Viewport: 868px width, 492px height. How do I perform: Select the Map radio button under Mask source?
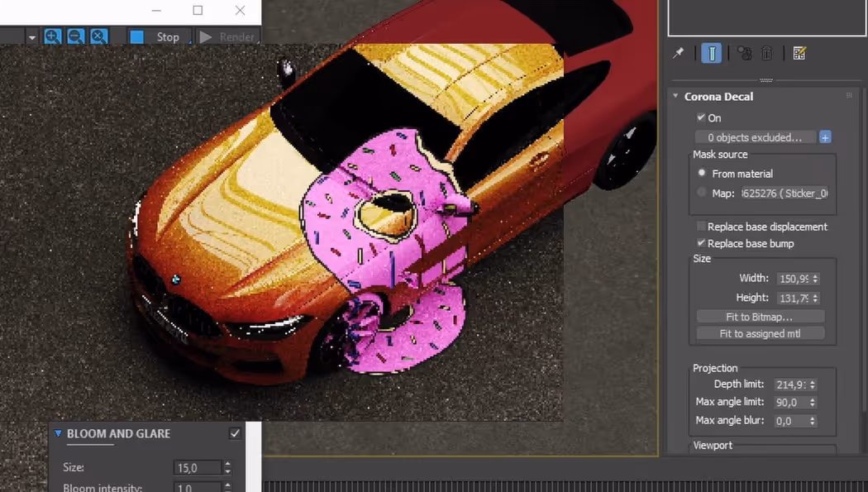pos(701,192)
